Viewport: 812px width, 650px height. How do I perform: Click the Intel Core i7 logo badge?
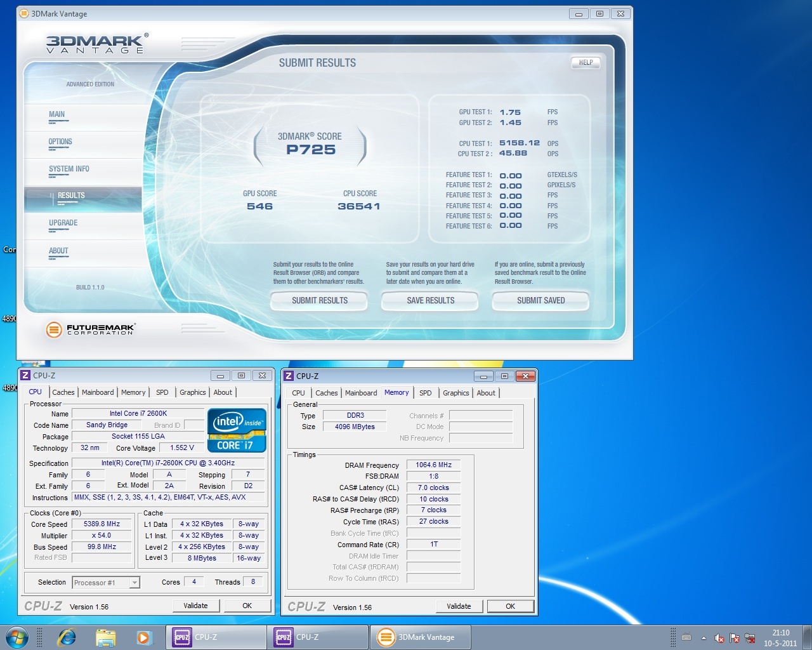point(237,430)
